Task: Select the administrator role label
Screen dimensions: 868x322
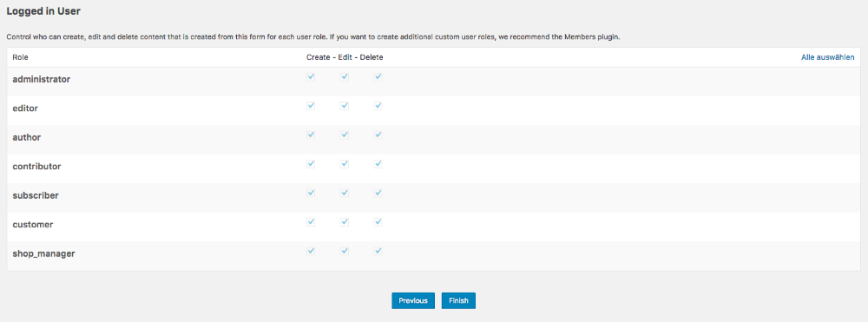Action: (x=42, y=79)
